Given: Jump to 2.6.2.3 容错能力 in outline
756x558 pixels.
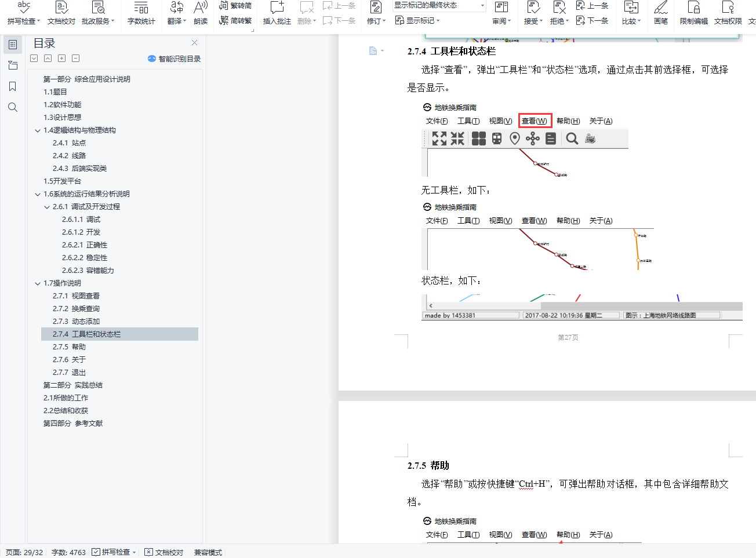Looking at the screenshot, I should 88,271.
